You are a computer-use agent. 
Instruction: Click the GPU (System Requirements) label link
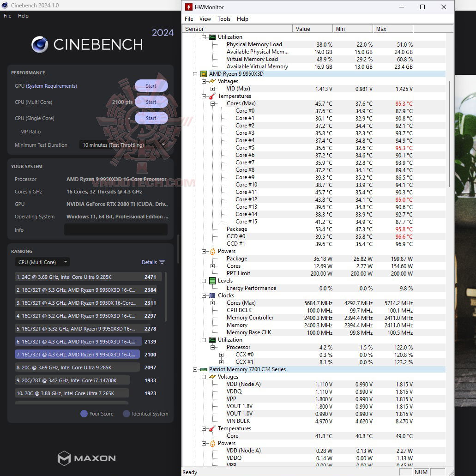46,86
